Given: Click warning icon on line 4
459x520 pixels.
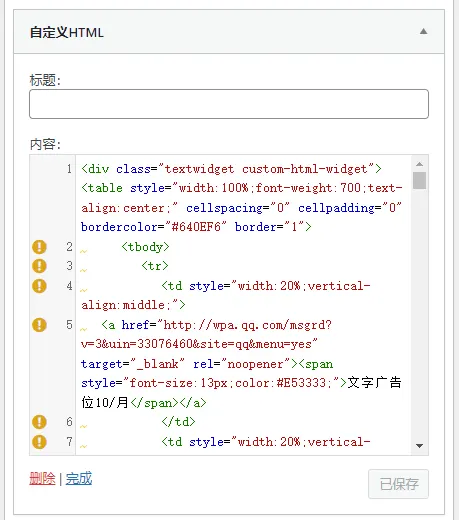Looking at the screenshot, I should tap(39, 286).
